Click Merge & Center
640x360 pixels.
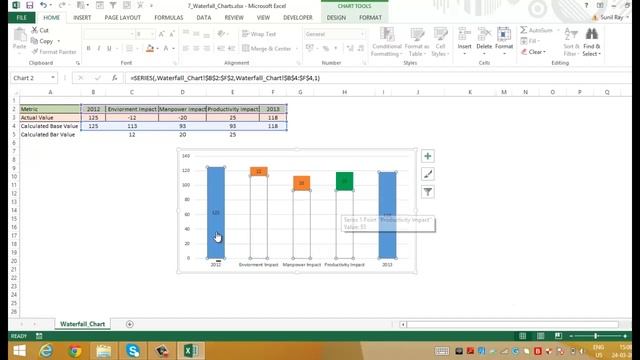coord(267,49)
